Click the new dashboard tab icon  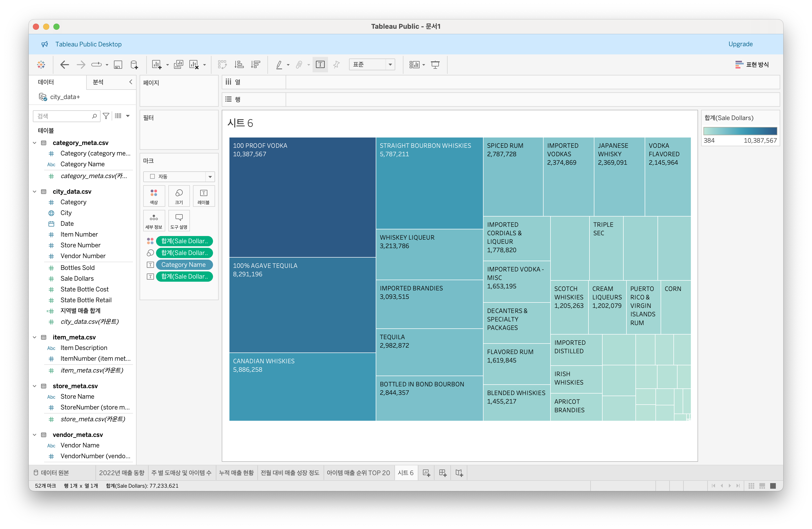[x=442, y=473]
